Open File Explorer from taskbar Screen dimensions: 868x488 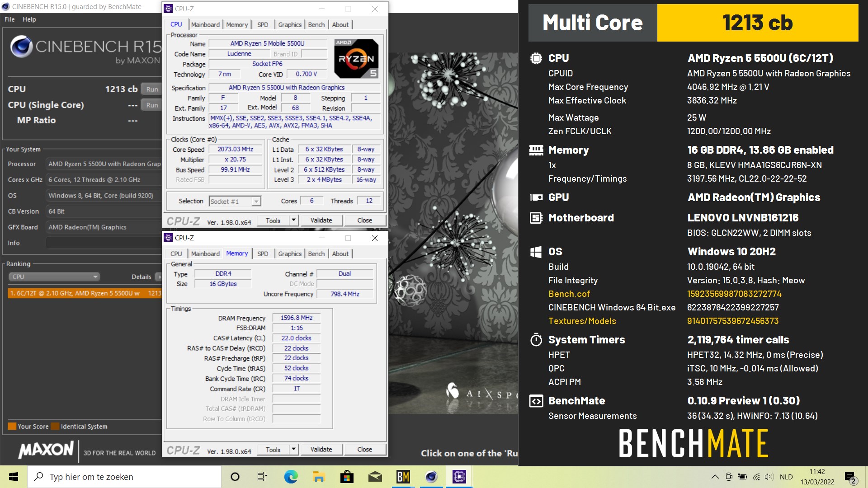[319, 477]
